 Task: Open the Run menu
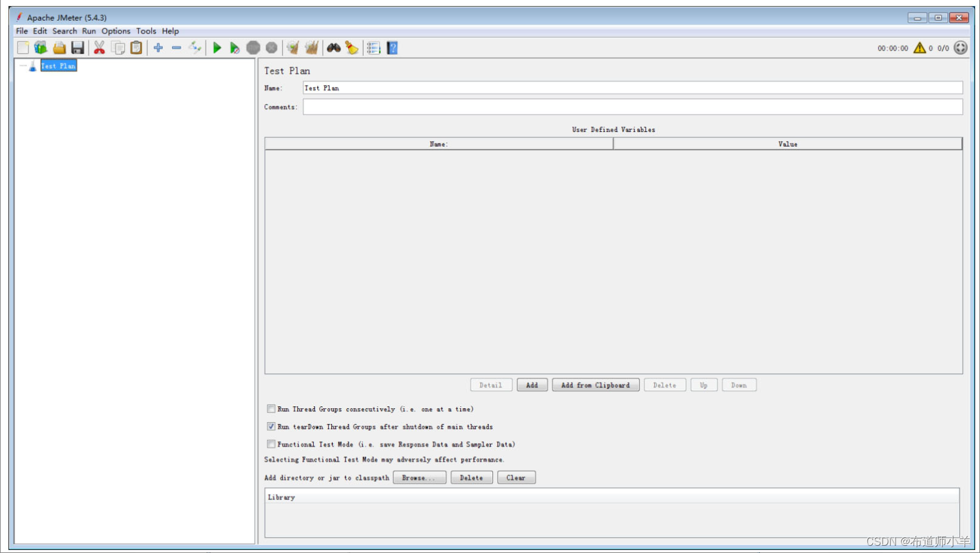89,31
